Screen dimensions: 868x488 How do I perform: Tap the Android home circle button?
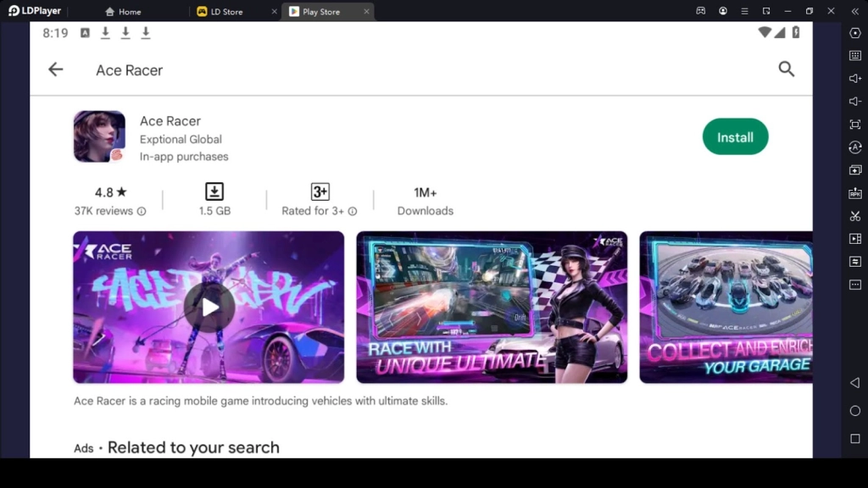click(x=854, y=411)
